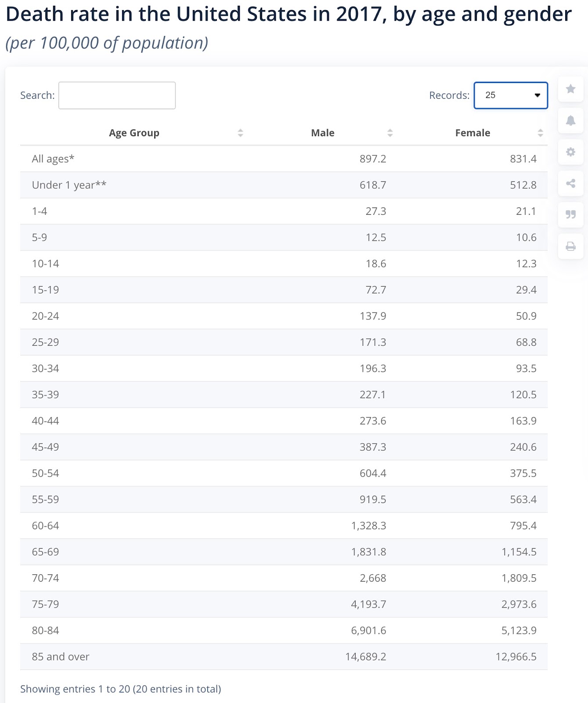Click male value 227.1
The height and width of the screenshot is (703, 588).
point(373,395)
